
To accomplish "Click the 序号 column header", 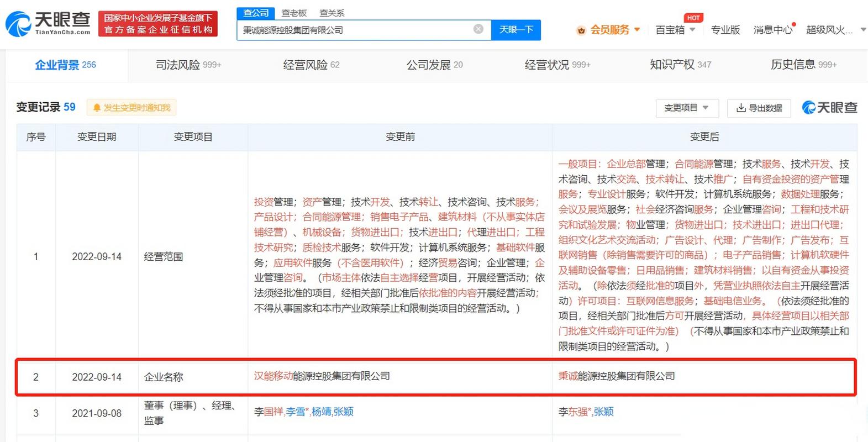I will 36,137.
